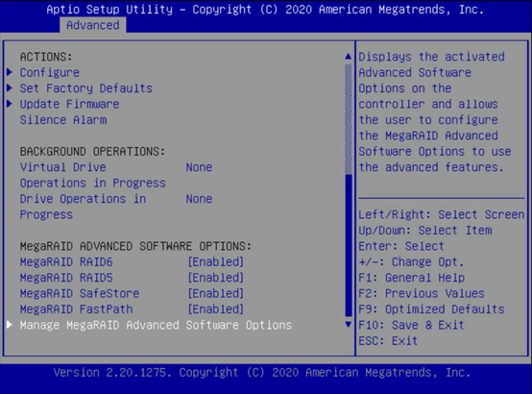This screenshot has width=532, height=394.
Task: Click the white arrow beside Manage MegaRAID Options
Action: (10, 325)
